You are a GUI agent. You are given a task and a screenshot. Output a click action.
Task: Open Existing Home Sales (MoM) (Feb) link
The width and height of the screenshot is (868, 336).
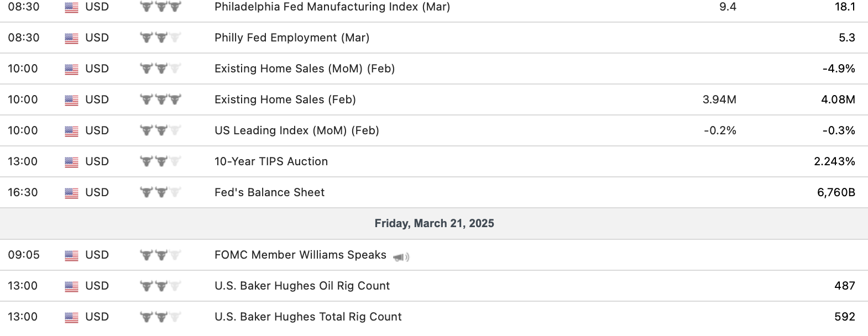point(305,69)
